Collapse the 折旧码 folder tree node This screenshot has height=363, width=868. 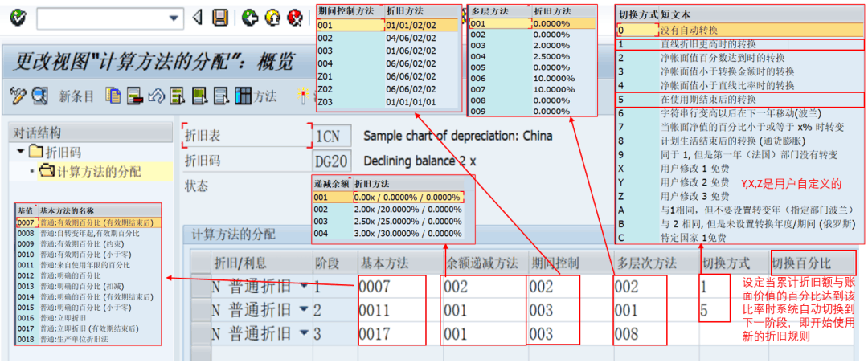pyautogui.click(x=21, y=152)
